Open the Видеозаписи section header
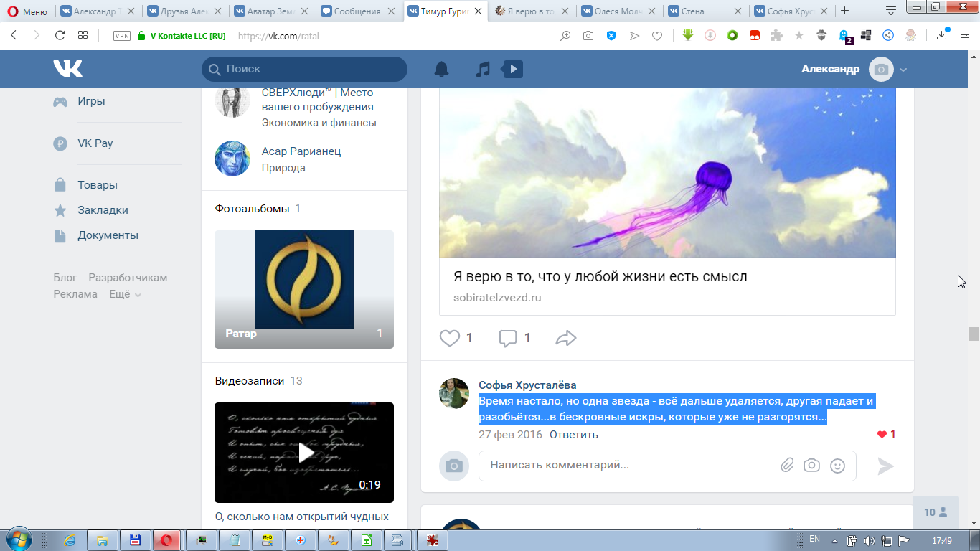This screenshot has width=980, height=551. pyautogui.click(x=250, y=381)
